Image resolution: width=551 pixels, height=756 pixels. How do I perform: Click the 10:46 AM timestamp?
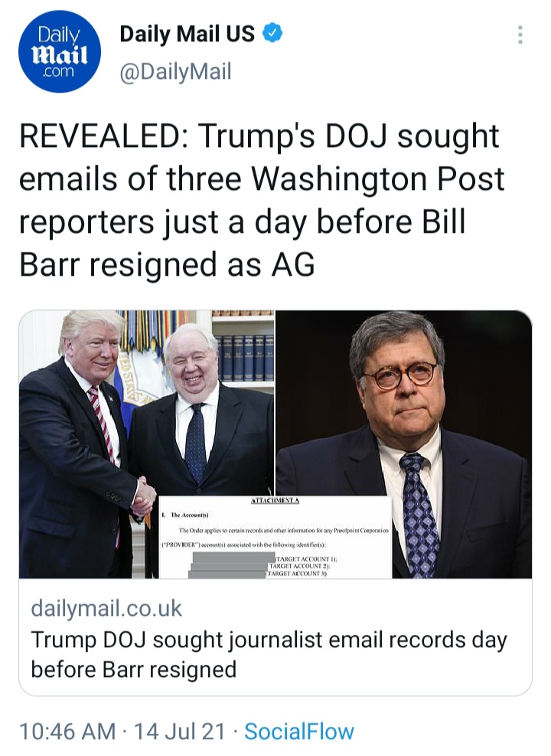pyautogui.click(x=67, y=731)
